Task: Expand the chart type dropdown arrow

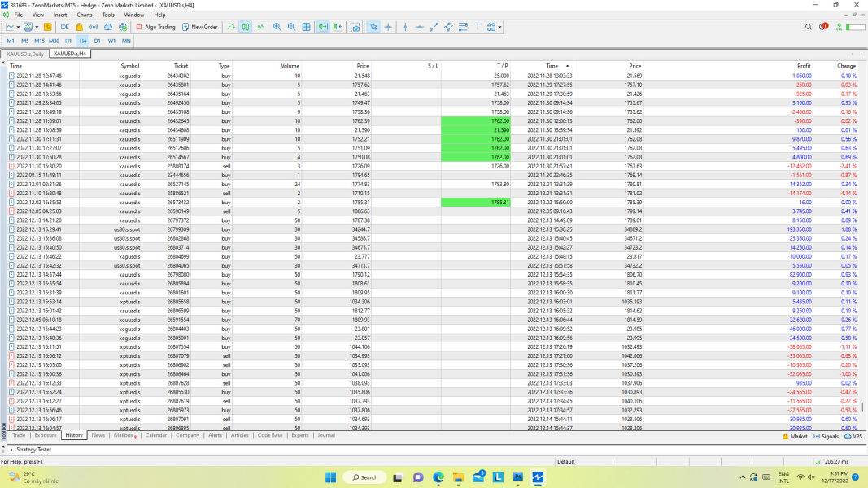Action: [19, 27]
